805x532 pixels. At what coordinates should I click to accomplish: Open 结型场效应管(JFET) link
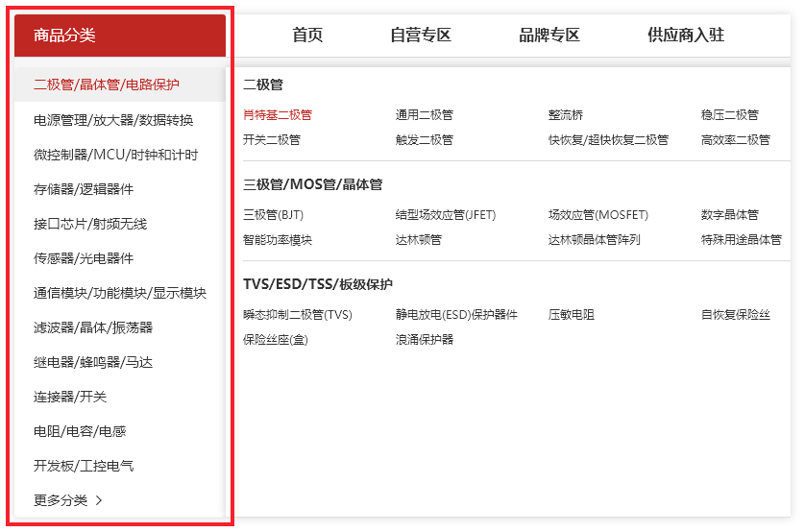446,215
